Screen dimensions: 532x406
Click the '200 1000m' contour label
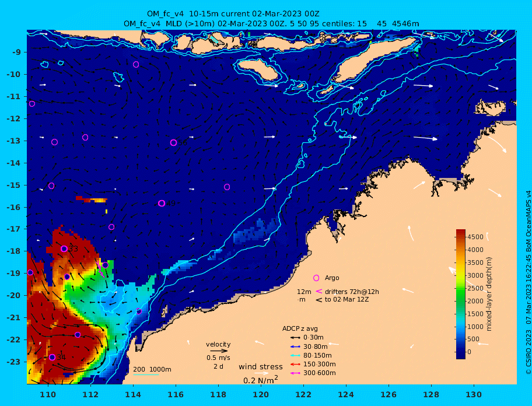(x=152, y=369)
